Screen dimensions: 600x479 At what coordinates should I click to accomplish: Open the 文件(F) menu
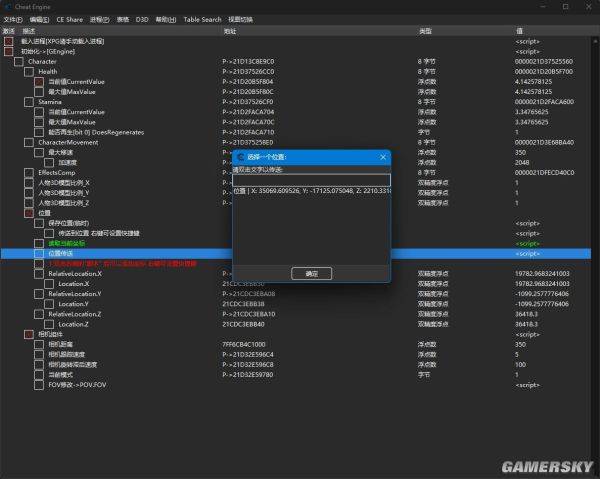[x=13, y=20]
